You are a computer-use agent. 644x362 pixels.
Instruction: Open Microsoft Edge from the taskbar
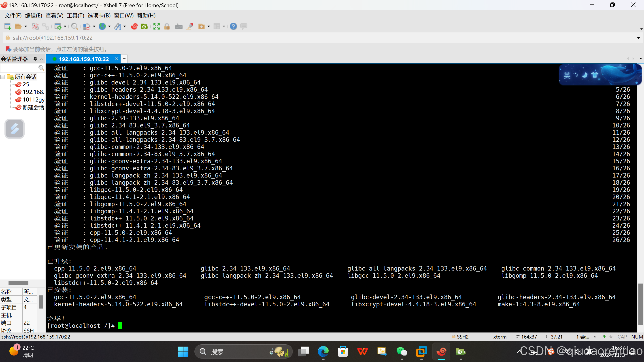pyautogui.click(x=323, y=351)
